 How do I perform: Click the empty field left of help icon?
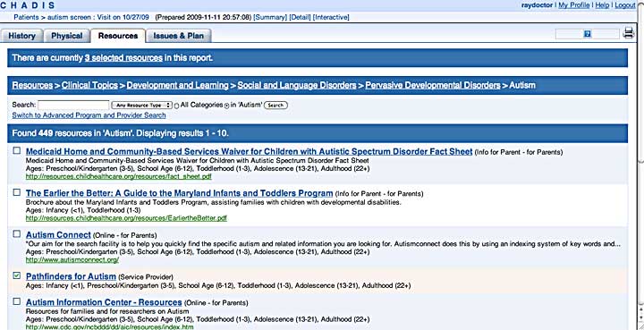click(569, 34)
